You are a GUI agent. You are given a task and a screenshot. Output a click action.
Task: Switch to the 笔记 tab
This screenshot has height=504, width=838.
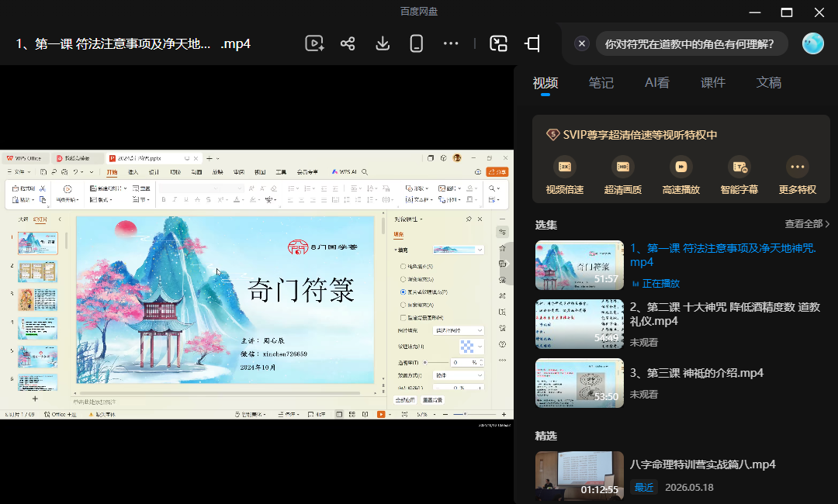pos(601,83)
